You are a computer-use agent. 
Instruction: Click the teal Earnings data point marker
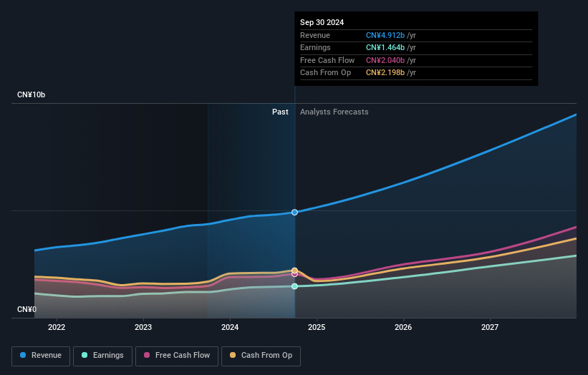click(295, 286)
